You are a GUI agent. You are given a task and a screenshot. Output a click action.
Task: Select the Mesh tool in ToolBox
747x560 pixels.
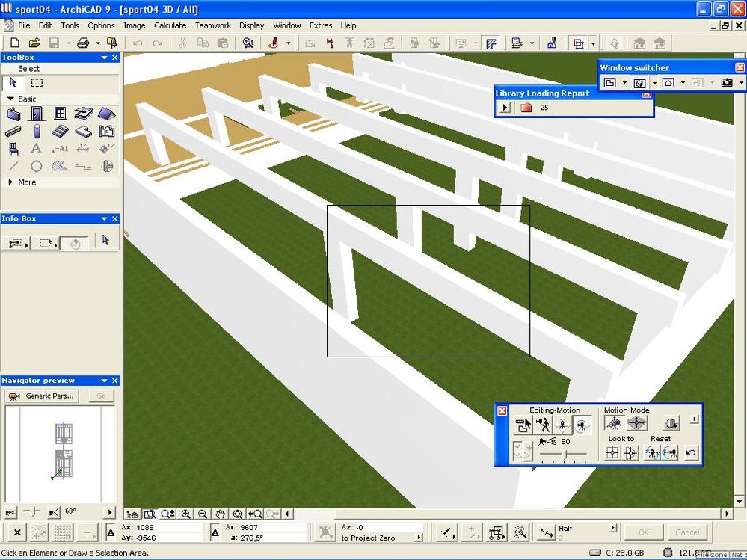coord(83,131)
